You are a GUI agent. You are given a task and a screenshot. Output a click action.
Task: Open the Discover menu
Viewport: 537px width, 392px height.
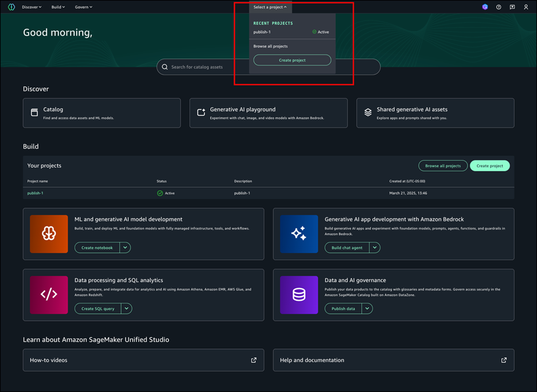point(32,7)
